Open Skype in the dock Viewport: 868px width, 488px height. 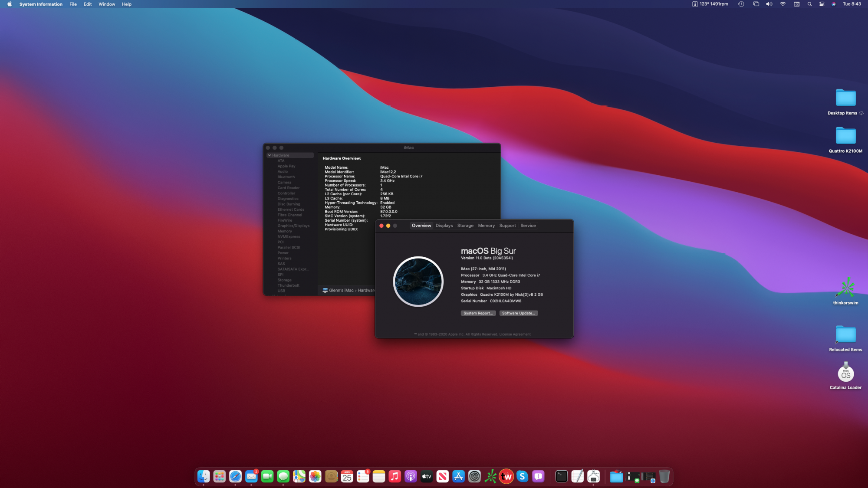[522, 476]
